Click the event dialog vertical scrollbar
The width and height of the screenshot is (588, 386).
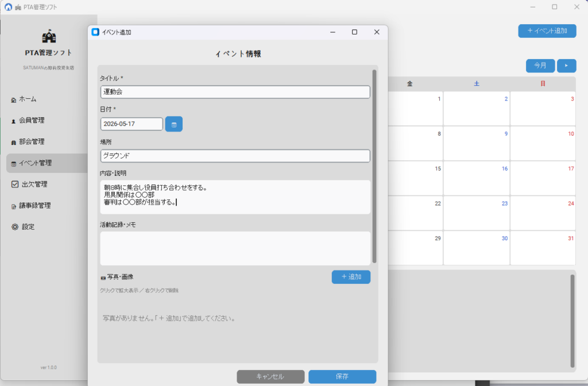tap(374, 166)
